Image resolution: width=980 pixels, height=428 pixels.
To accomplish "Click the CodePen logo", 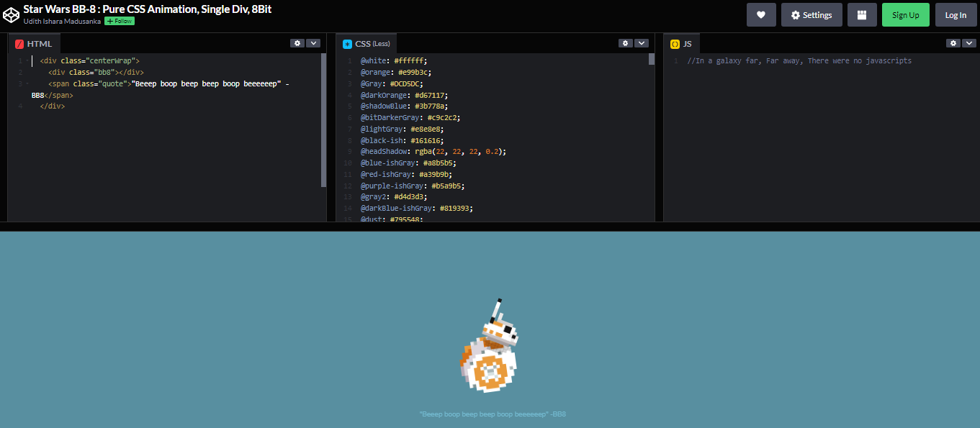I will click(x=11, y=14).
